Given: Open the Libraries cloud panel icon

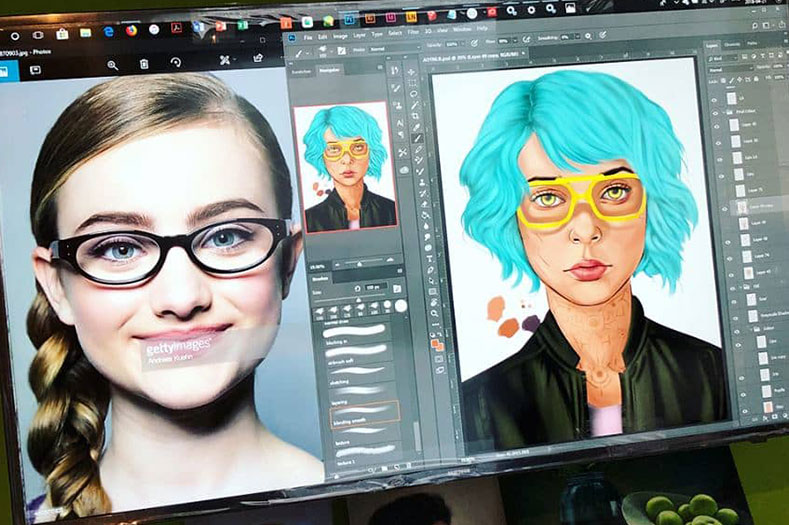Looking at the screenshot, I should coord(404,170).
